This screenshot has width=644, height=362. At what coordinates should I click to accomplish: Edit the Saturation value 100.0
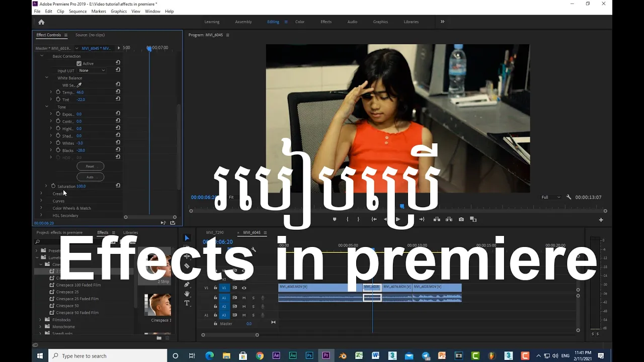(81, 186)
